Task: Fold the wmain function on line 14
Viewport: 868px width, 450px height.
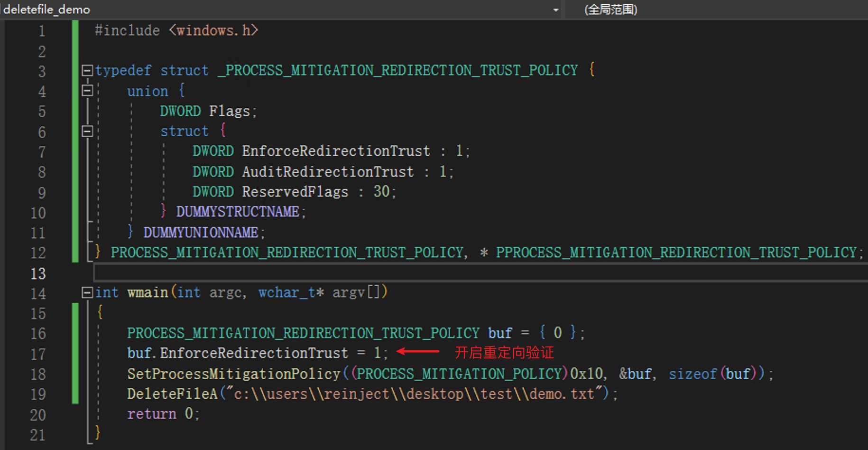Action: click(x=87, y=292)
